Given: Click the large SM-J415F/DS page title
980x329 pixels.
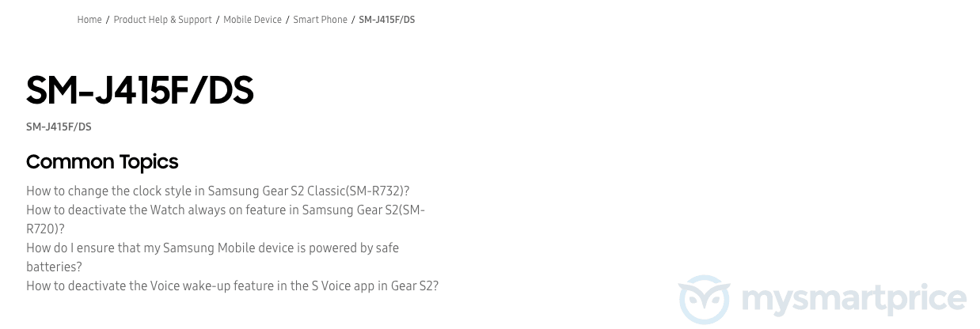Looking at the screenshot, I should [140, 90].
